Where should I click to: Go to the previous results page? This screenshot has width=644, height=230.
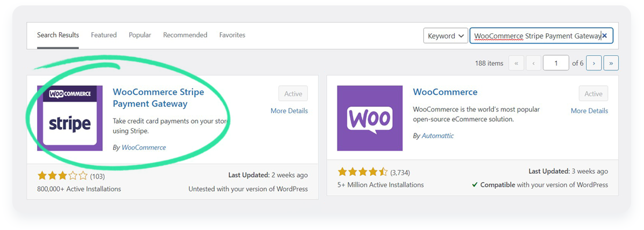coord(533,63)
